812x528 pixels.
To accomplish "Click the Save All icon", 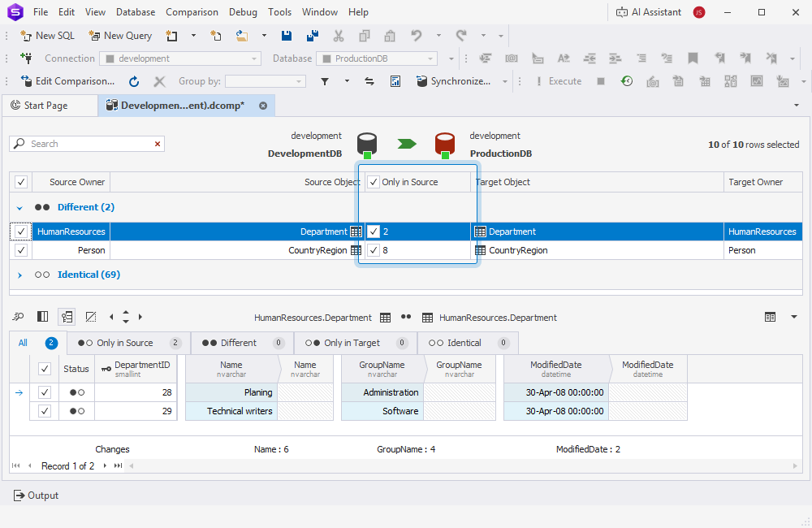I will (x=312, y=36).
